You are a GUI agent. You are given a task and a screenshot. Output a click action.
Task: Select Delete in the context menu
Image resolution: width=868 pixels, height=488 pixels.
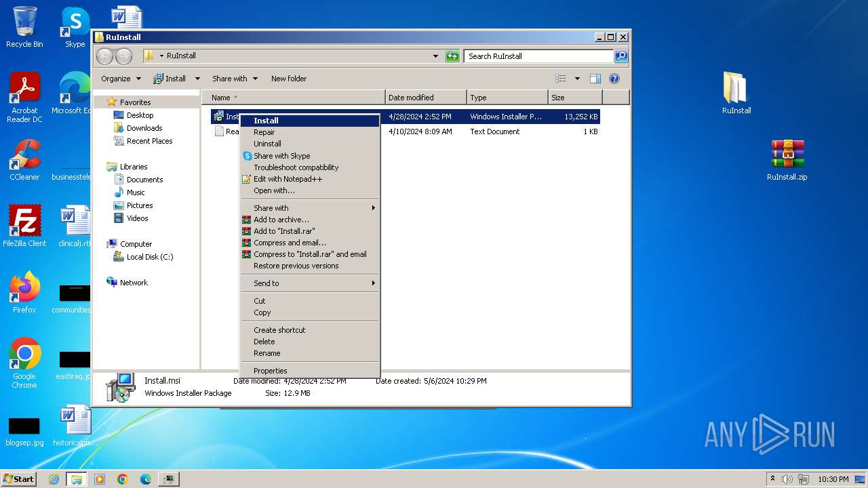coord(310,342)
